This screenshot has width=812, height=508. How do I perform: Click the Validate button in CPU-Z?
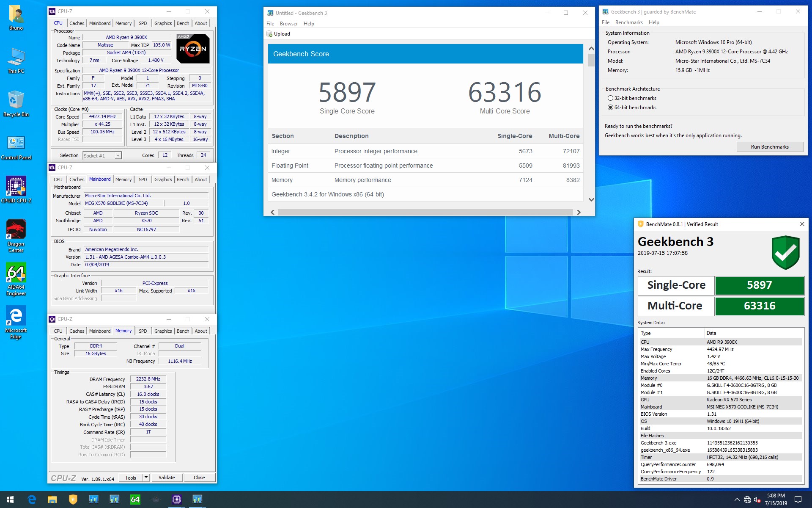pos(167,478)
